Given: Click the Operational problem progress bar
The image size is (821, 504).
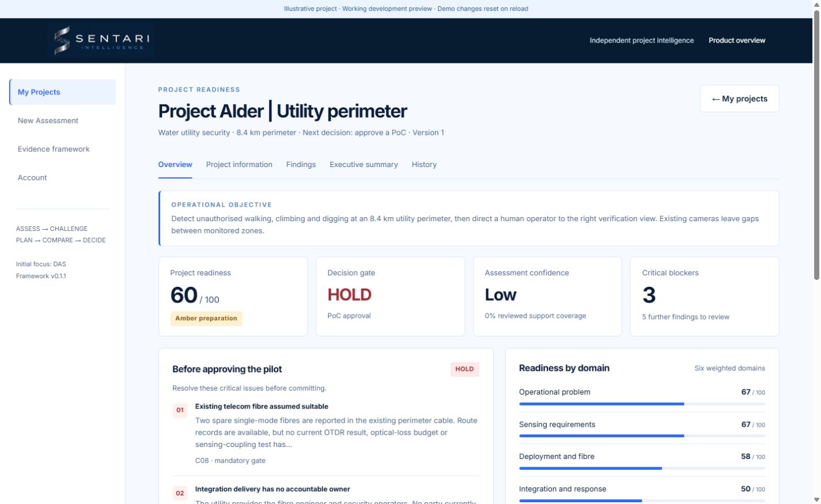Looking at the screenshot, I should pyautogui.click(x=642, y=404).
